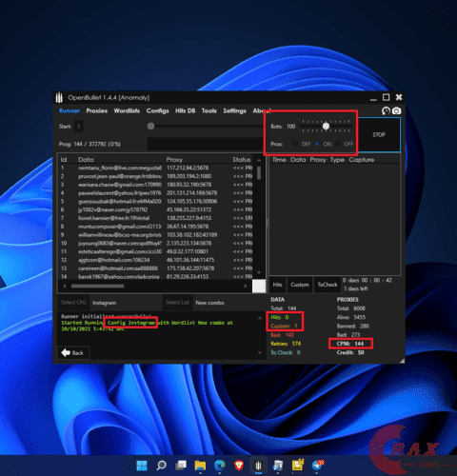Click the OpenBullet icon in the taskbar
Viewport: 457px width, 476px height.
coord(258,466)
